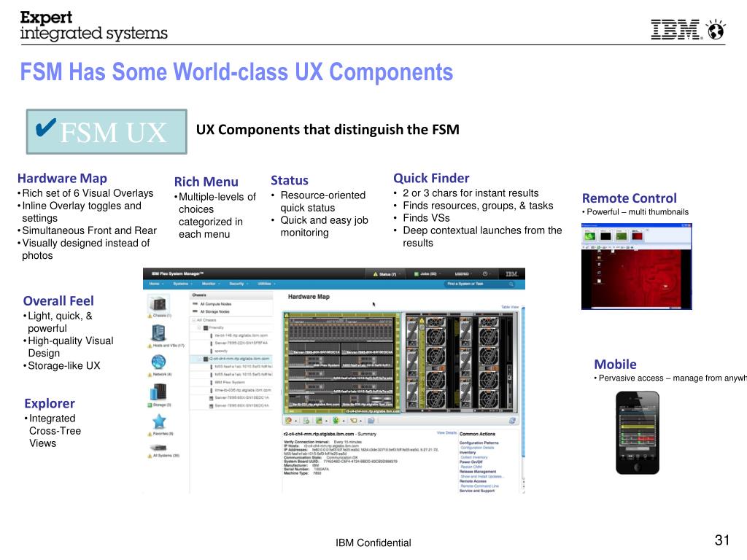The image size is (747, 560).
Task: Click the Restart CMM link
Action: point(471,467)
